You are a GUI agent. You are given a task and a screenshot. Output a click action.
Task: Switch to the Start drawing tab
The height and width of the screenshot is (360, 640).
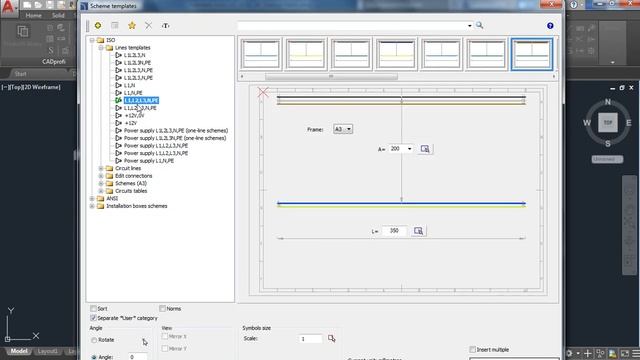coord(20,74)
